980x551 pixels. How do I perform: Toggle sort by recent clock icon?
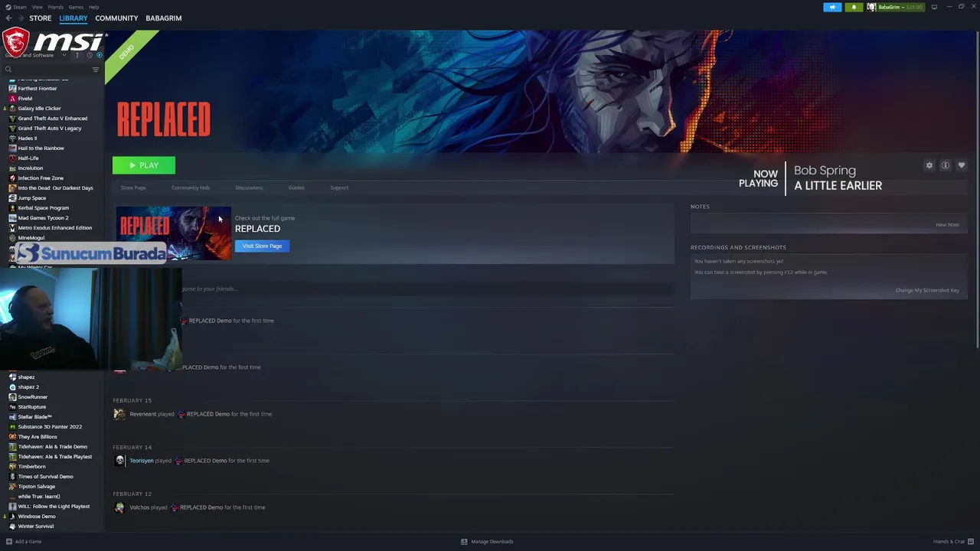tap(89, 55)
